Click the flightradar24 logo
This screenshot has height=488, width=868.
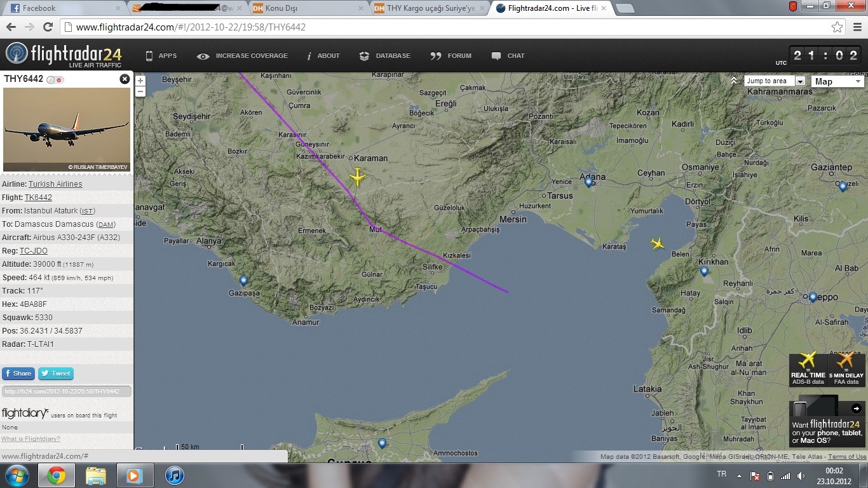click(x=64, y=55)
